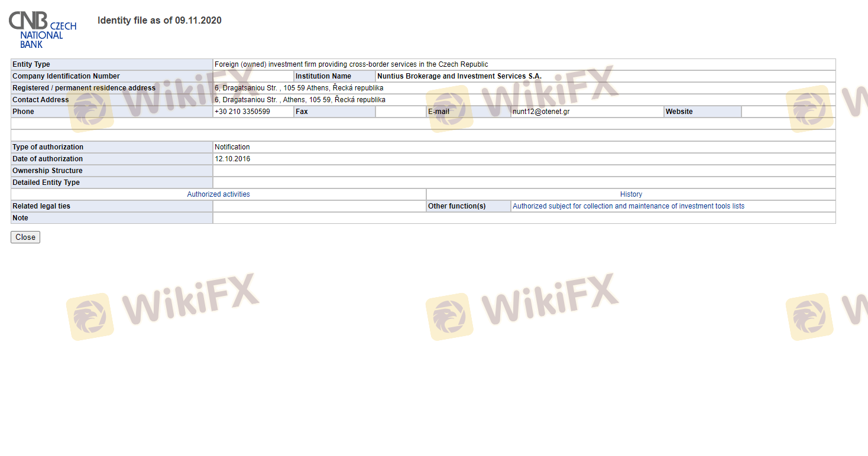Click the E-mail label

(x=439, y=112)
